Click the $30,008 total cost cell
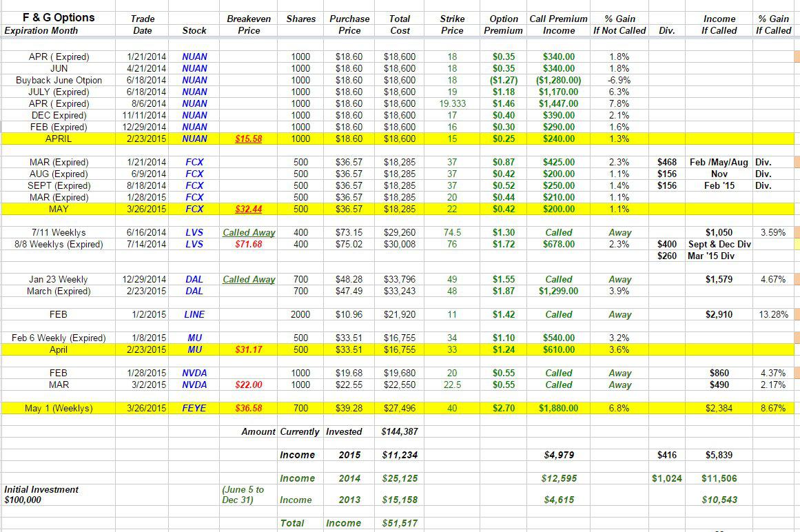The height and width of the screenshot is (532, 800). pyautogui.click(x=400, y=245)
